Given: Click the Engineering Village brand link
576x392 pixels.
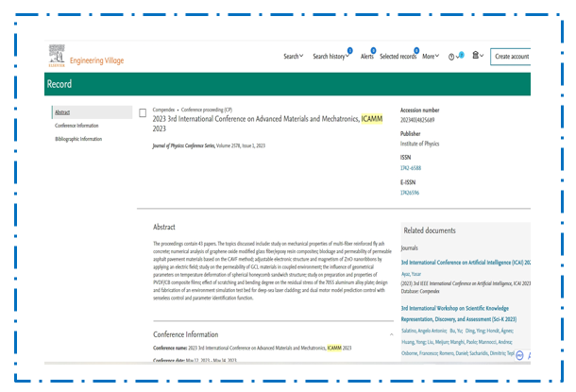Looking at the screenshot, I should (96, 60).
